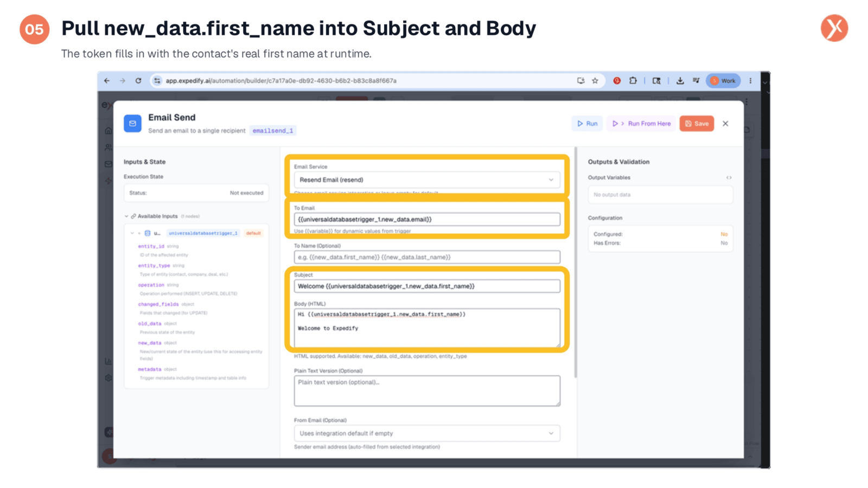Image resolution: width=868 pixels, height=488 pixels.
Task: Bookmark this page with the star icon
Action: point(595,81)
